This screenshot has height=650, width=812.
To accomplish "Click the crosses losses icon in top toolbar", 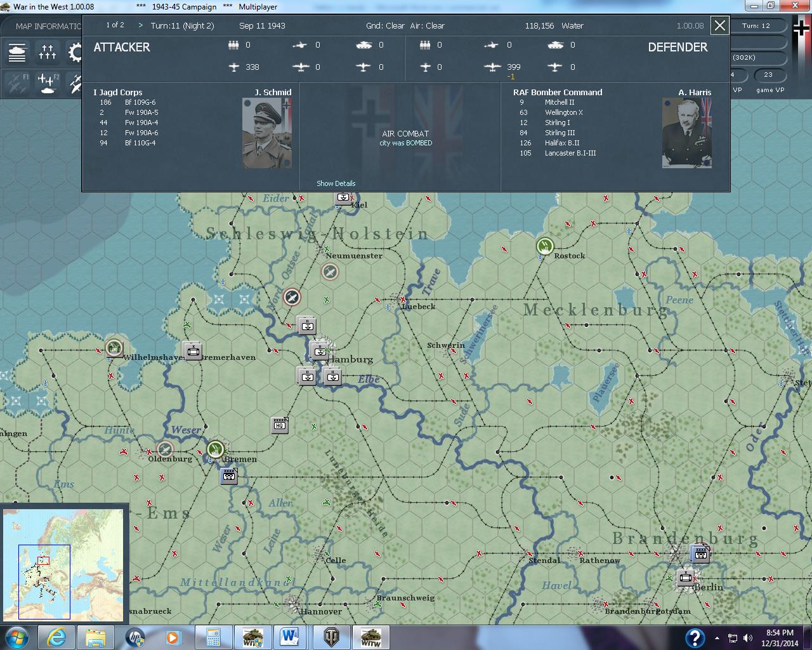I will (x=48, y=53).
